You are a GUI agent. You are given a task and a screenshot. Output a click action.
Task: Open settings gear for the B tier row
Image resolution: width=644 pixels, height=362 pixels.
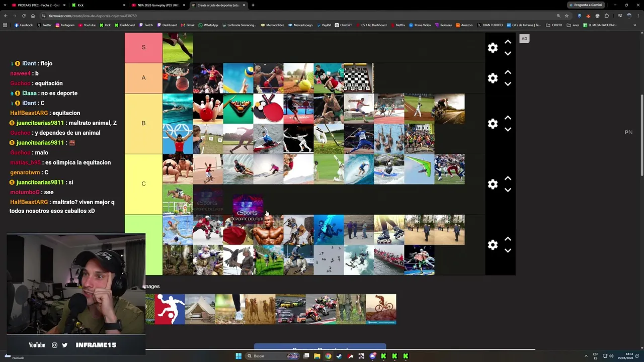(x=493, y=124)
